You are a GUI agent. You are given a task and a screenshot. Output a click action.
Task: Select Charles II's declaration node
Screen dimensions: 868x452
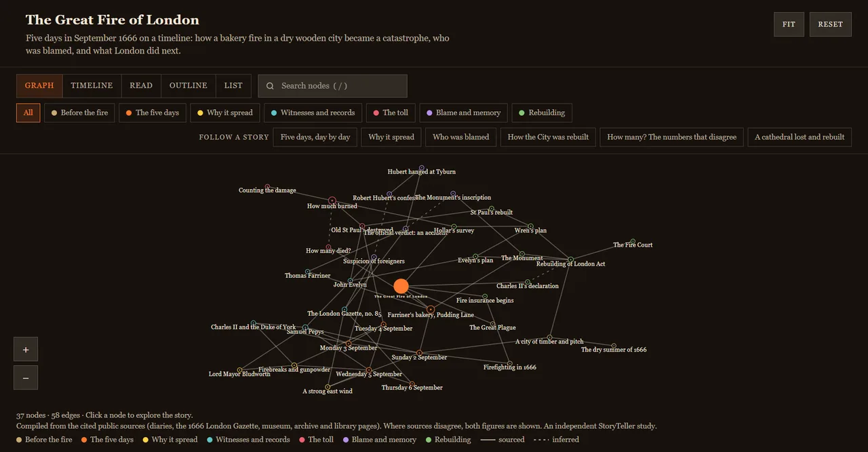point(528,282)
